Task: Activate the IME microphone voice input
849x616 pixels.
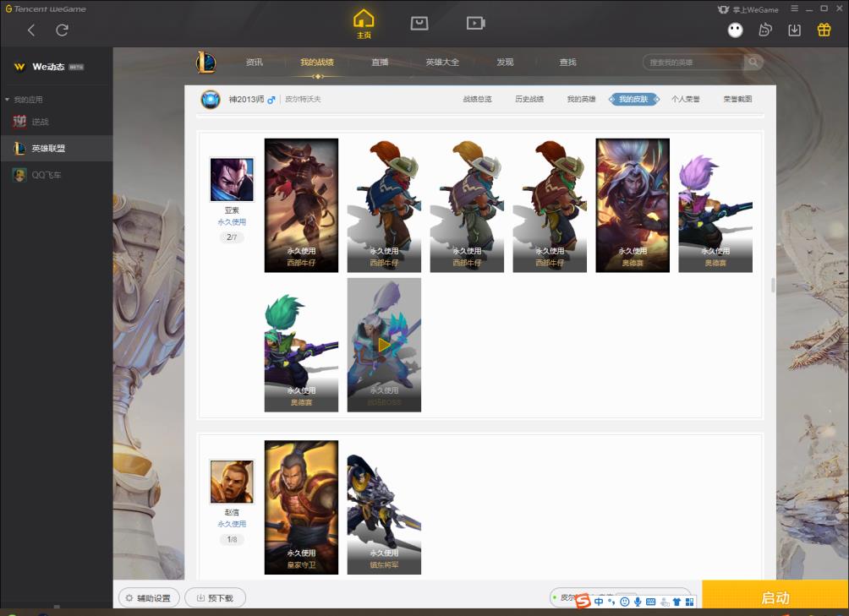Action: coord(638,602)
